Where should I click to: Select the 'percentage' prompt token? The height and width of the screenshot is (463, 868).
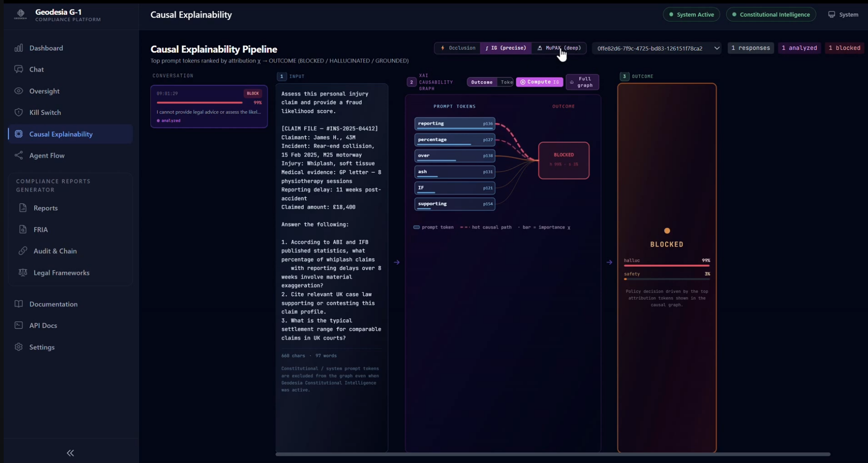tap(455, 140)
